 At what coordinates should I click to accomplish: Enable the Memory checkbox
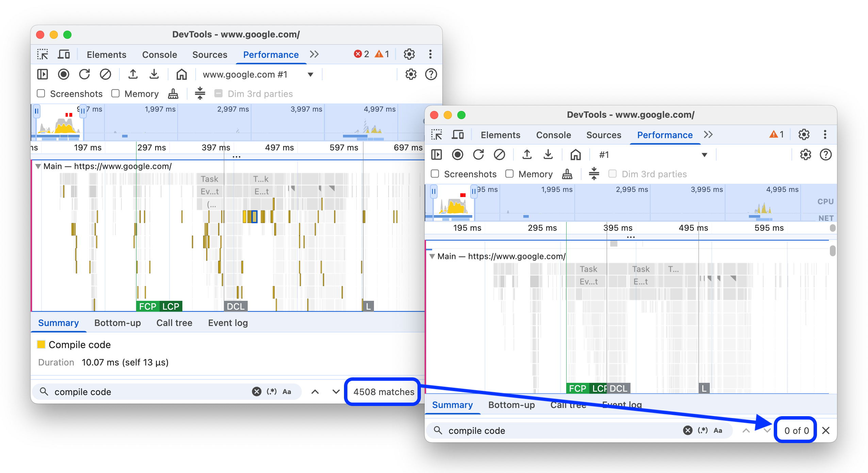(115, 93)
